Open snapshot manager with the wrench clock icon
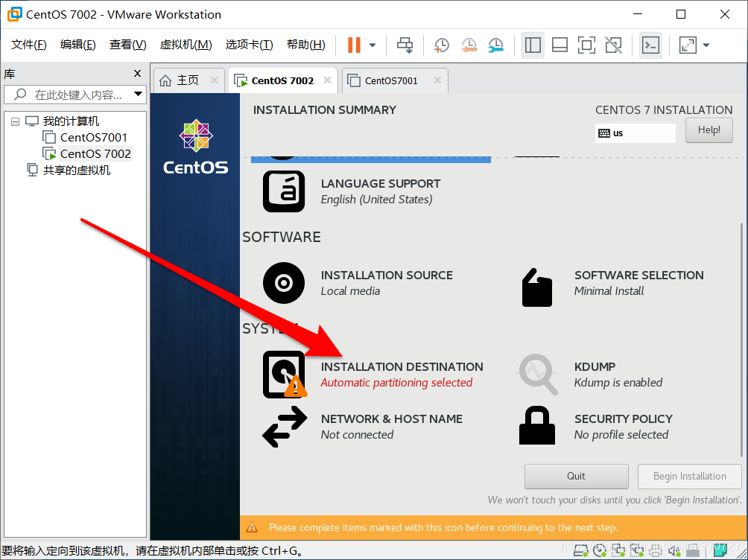The height and width of the screenshot is (560, 748). pyautogui.click(x=496, y=45)
